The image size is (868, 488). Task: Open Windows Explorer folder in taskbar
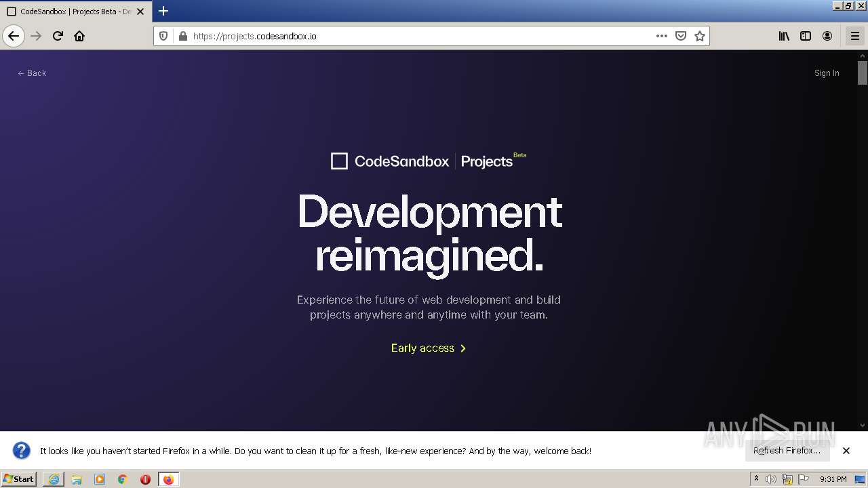(x=77, y=479)
